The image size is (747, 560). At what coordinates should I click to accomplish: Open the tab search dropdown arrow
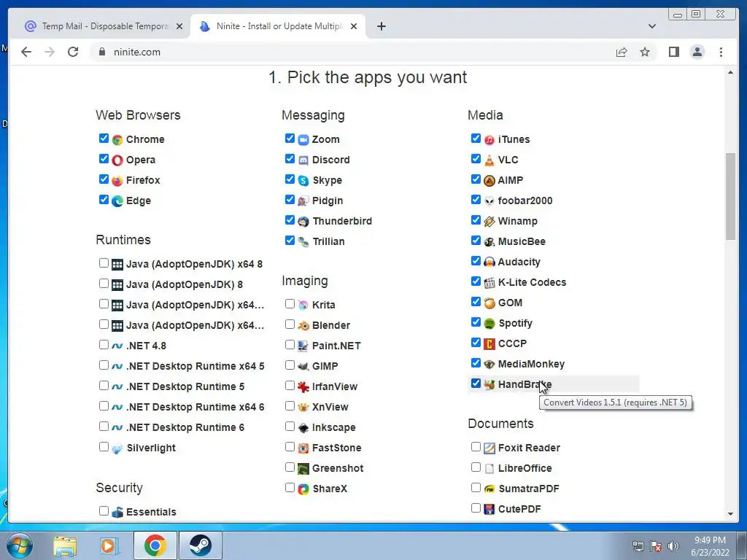[651, 26]
